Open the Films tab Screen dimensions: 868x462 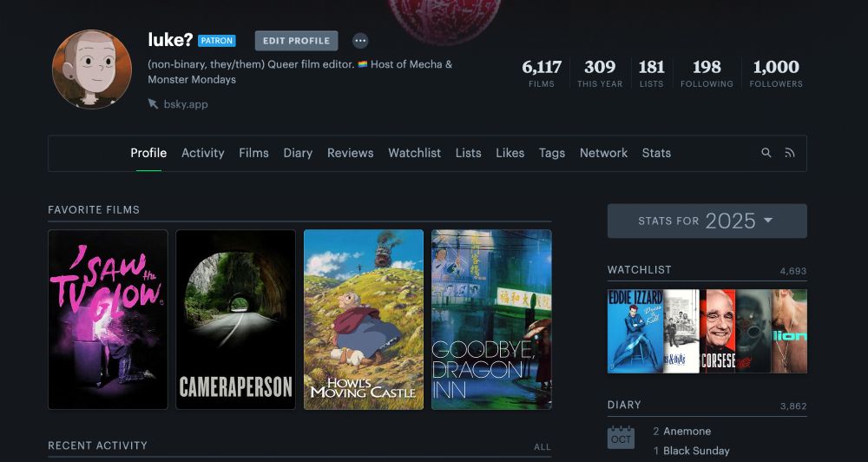pyautogui.click(x=253, y=153)
